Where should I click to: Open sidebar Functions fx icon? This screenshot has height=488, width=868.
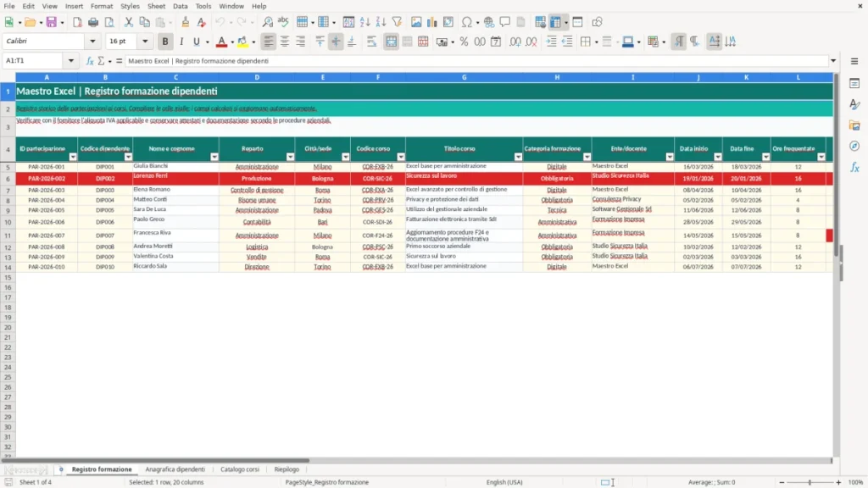pyautogui.click(x=854, y=167)
